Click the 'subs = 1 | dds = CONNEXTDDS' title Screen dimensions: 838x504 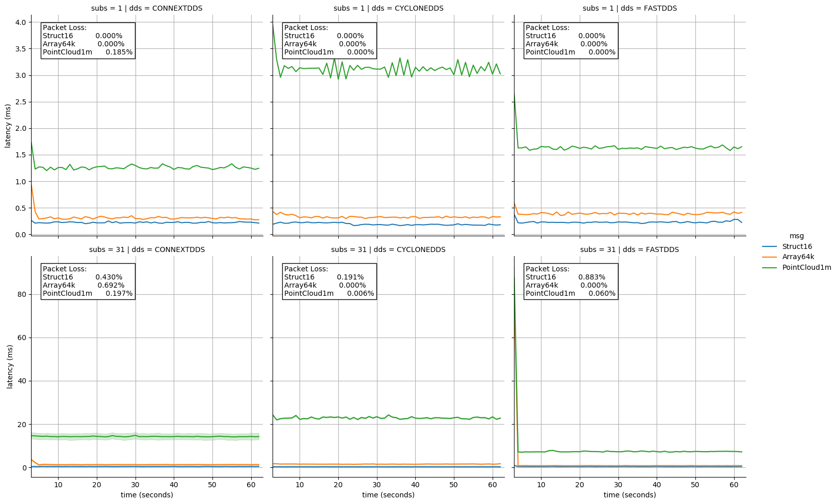coord(147,8)
